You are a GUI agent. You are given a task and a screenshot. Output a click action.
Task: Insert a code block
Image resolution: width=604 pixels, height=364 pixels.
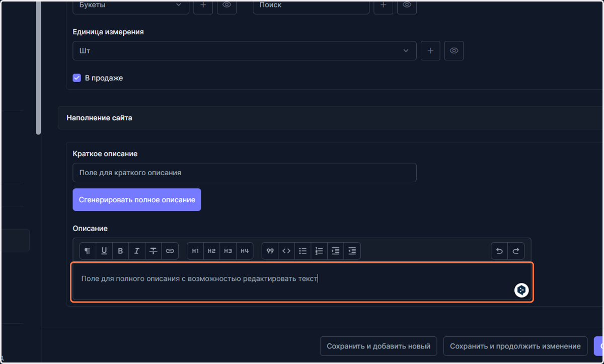tap(286, 251)
